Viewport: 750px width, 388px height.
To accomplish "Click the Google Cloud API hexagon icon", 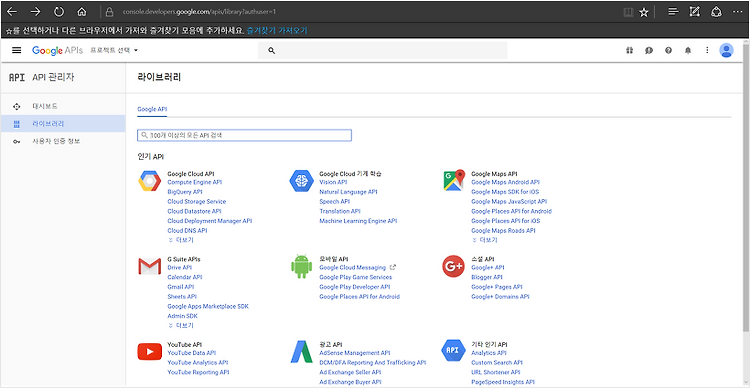I will click(x=150, y=181).
